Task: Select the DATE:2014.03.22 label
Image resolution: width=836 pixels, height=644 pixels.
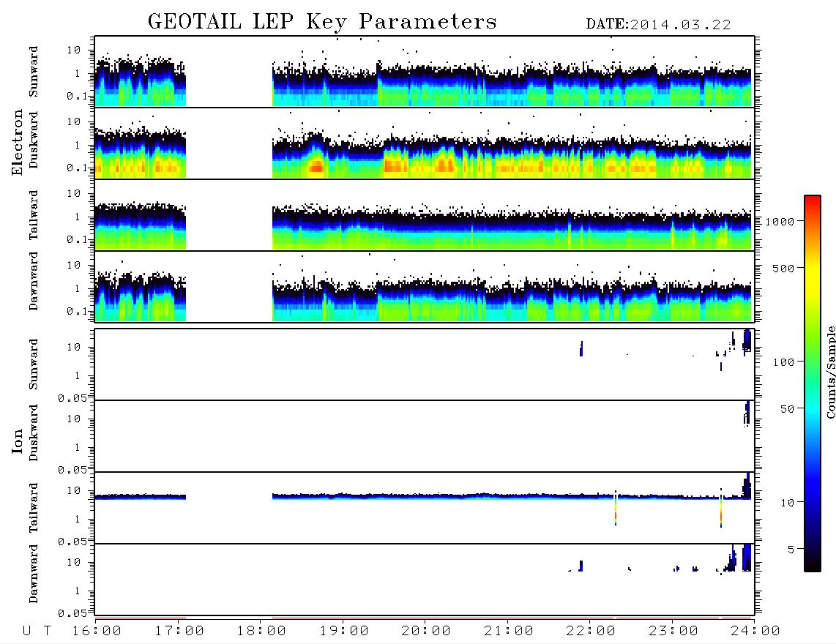Action: pos(658,25)
